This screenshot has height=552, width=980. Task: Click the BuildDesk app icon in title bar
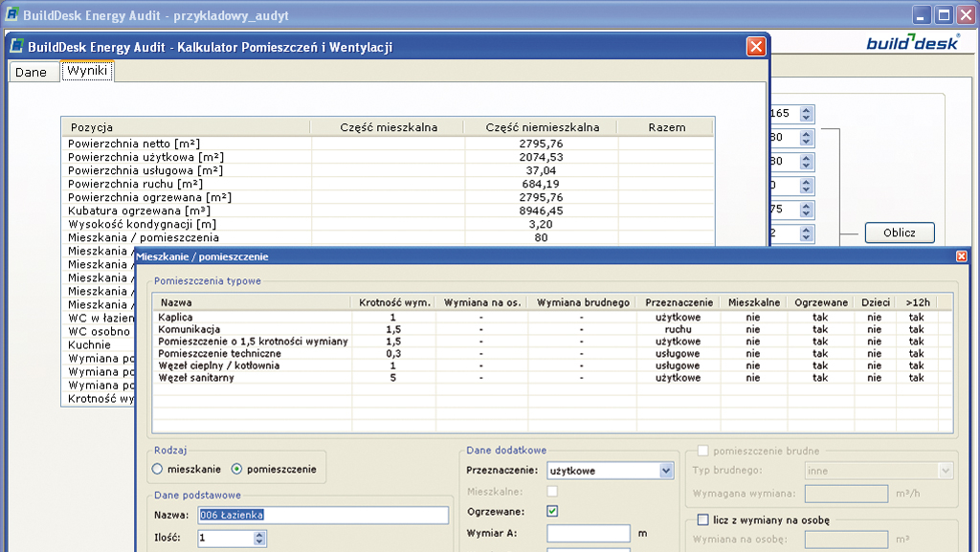point(11,13)
